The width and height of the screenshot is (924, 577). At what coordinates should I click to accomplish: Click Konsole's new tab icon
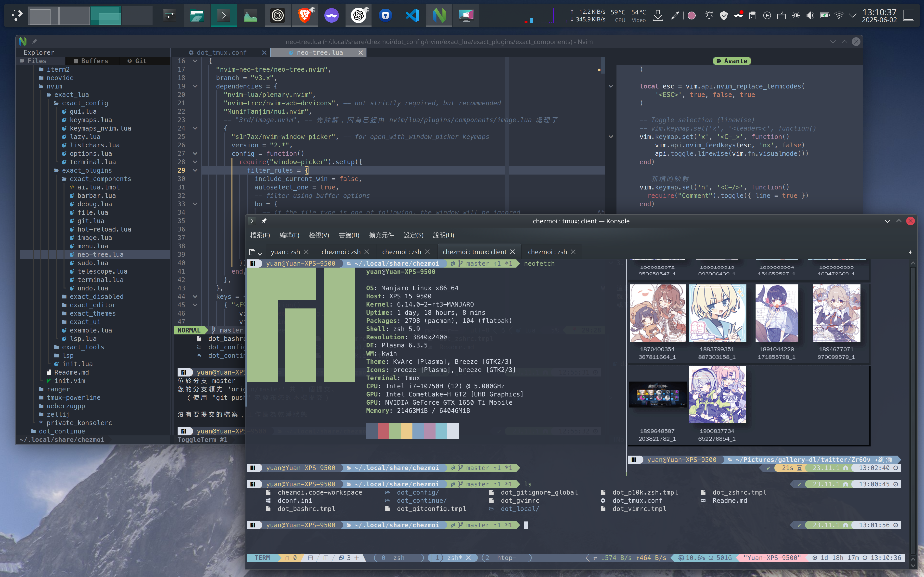(252, 252)
